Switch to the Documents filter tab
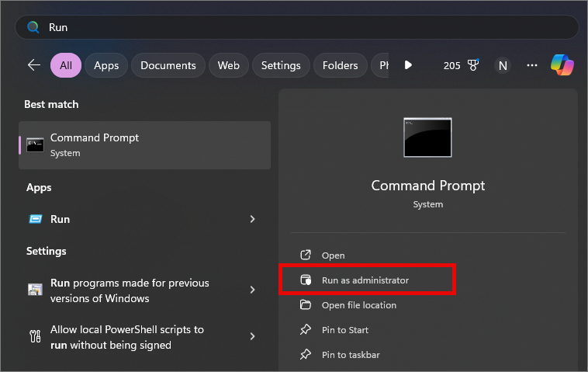588x372 pixels. (x=168, y=65)
